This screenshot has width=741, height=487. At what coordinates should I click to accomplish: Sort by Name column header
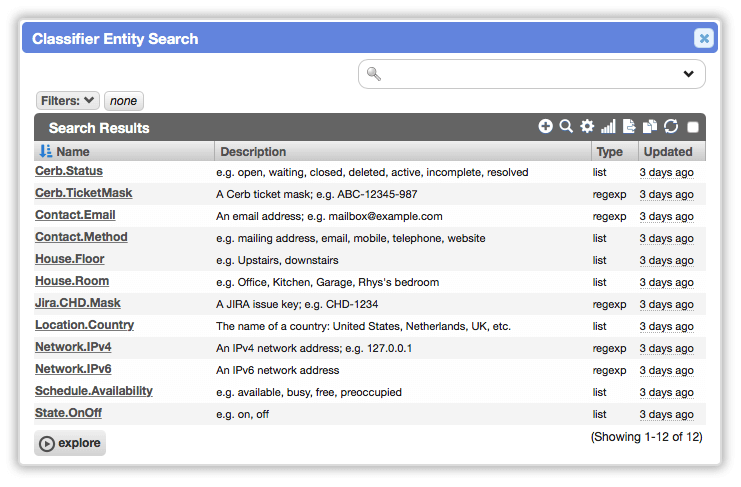73,152
